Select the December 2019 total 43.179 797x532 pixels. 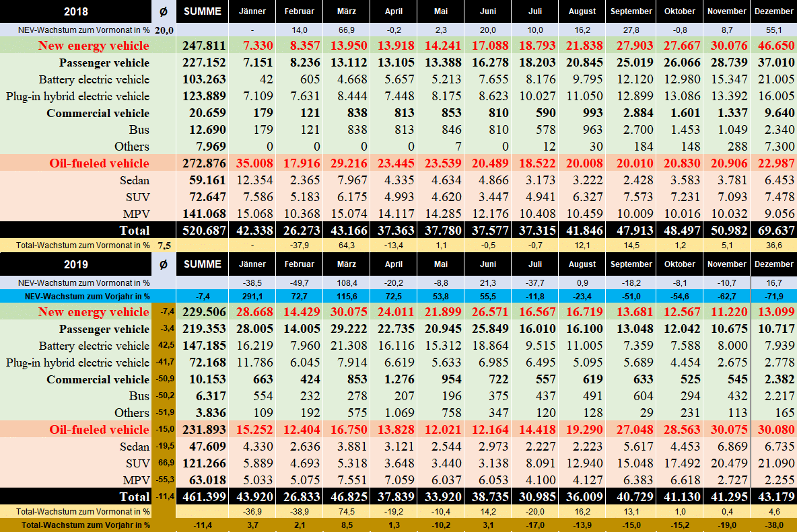pos(775,496)
